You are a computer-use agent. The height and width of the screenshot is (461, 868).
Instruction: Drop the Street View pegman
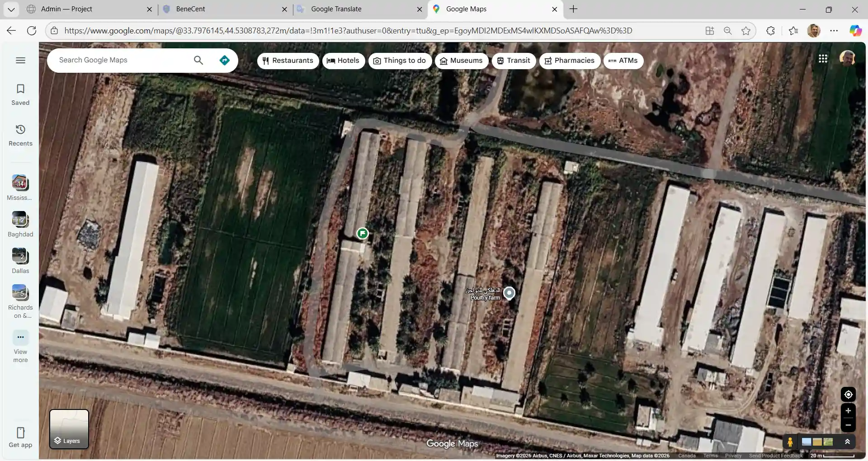click(790, 442)
